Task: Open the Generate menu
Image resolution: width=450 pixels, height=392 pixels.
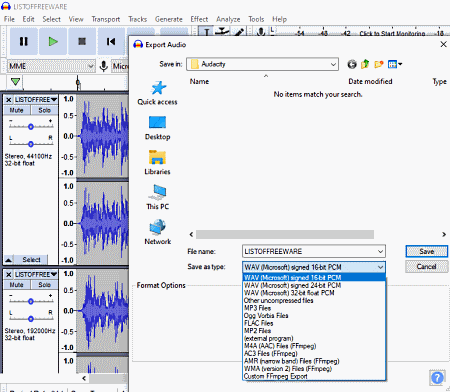Action: 169,19
